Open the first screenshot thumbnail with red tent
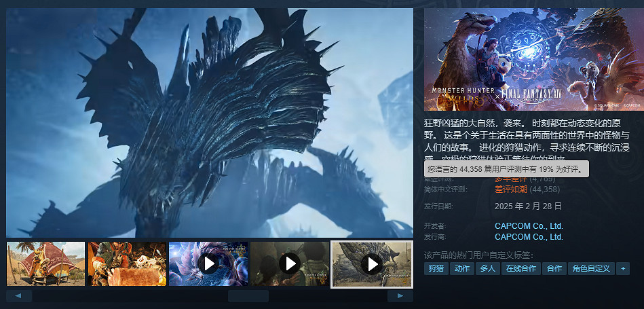This screenshot has width=644, height=309. 45,263
